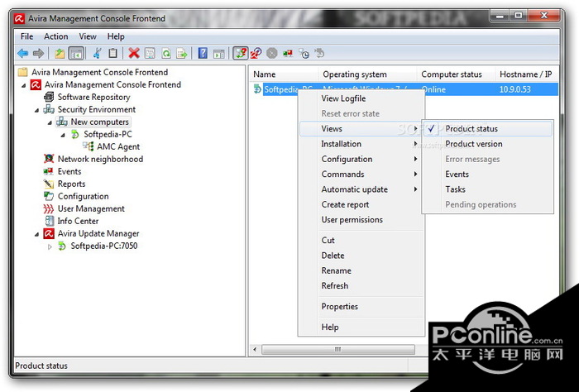Open the View menu
This screenshot has width=579, height=392.
[x=88, y=36]
